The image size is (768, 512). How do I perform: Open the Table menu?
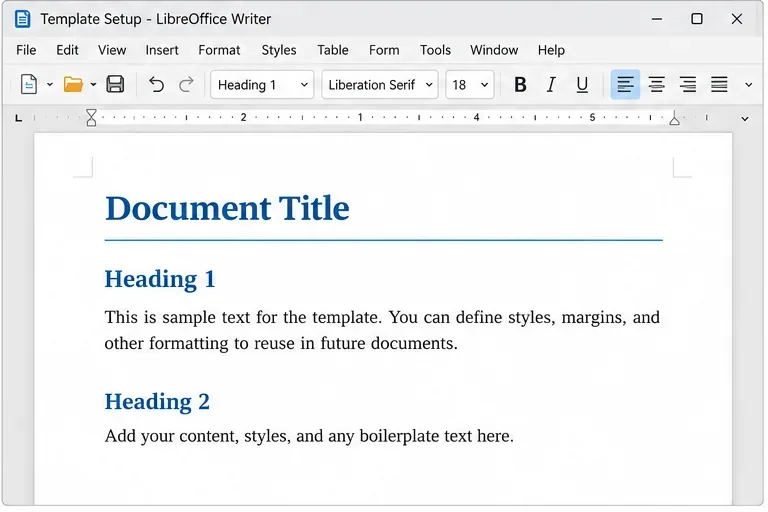click(x=333, y=50)
